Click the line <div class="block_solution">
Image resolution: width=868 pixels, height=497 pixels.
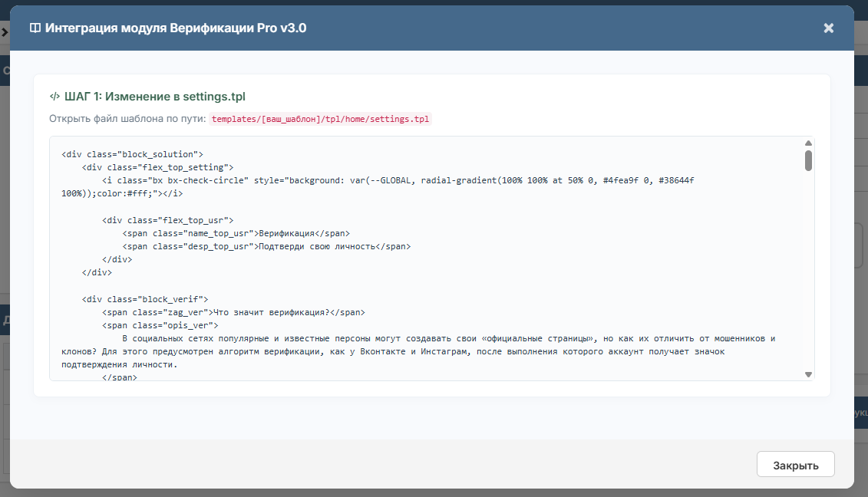point(132,154)
